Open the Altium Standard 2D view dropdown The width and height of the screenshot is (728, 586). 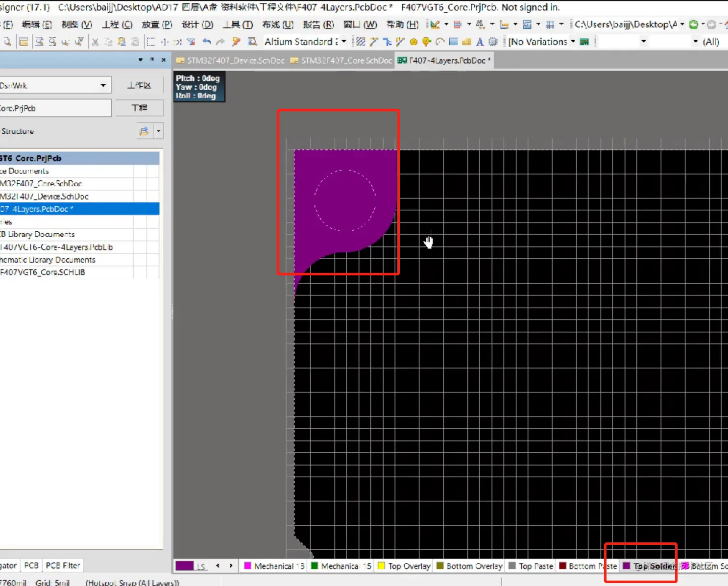(x=344, y=42)
